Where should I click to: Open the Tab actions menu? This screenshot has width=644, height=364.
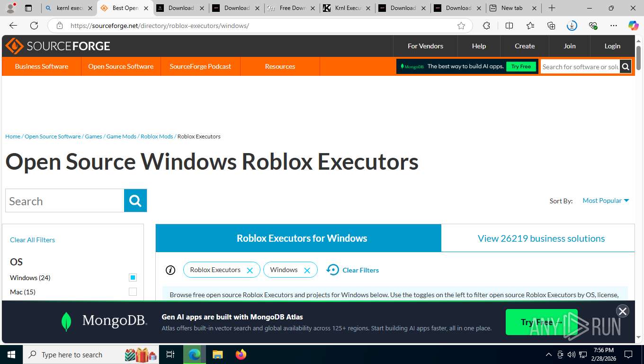28,8
